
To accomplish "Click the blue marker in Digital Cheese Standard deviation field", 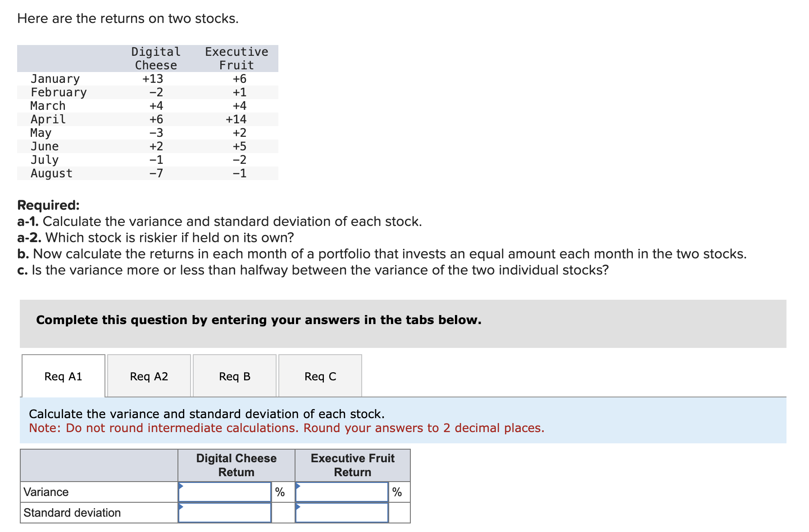I will [182, 508].
